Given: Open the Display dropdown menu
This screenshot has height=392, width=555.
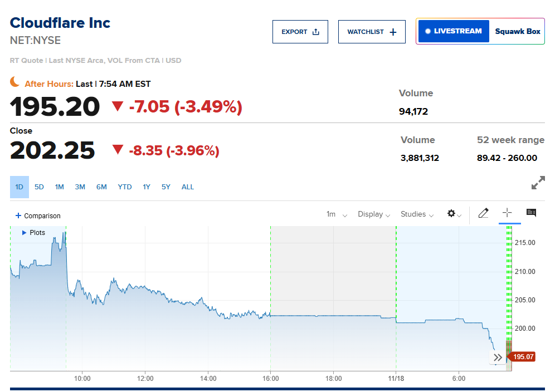Looking at the screenshot, I should 374,214.
